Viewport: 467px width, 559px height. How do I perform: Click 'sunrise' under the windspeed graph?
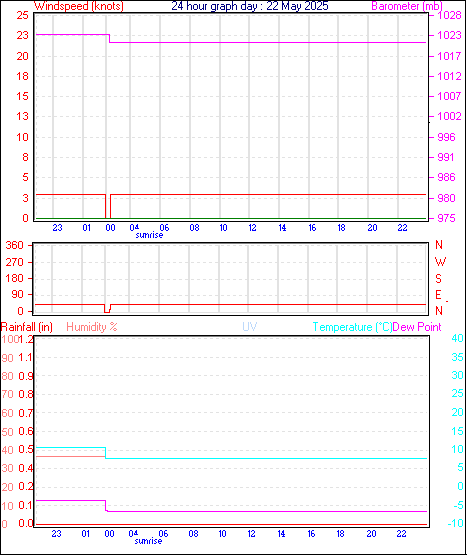click(x=149, y=235)
